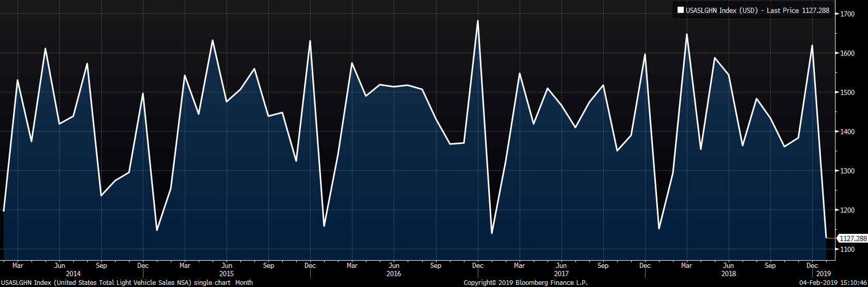Screen dimensions: 868x287
Task: Click the 1300 y-axis label
Action: pyautogui.click(x=848, y=171)
